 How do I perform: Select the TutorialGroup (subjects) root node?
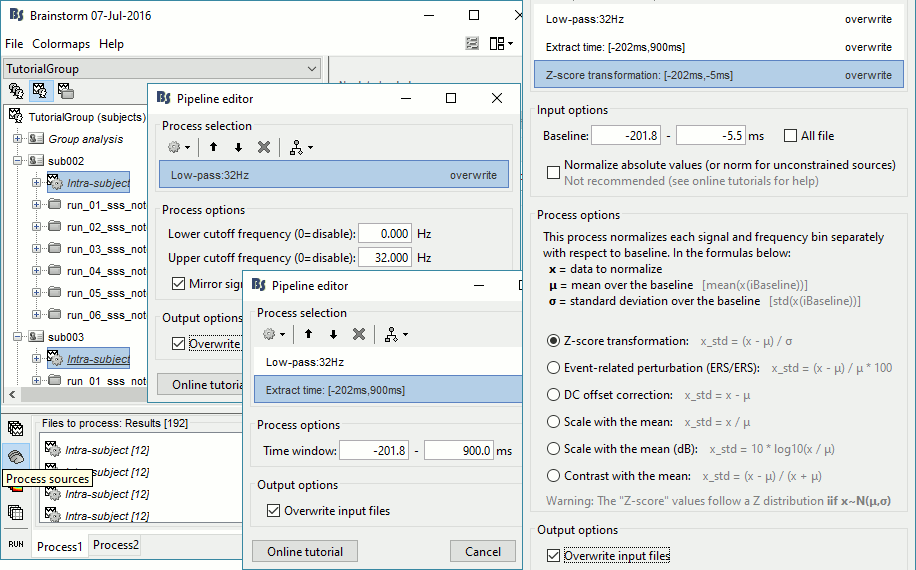click(x=87, y=117)
